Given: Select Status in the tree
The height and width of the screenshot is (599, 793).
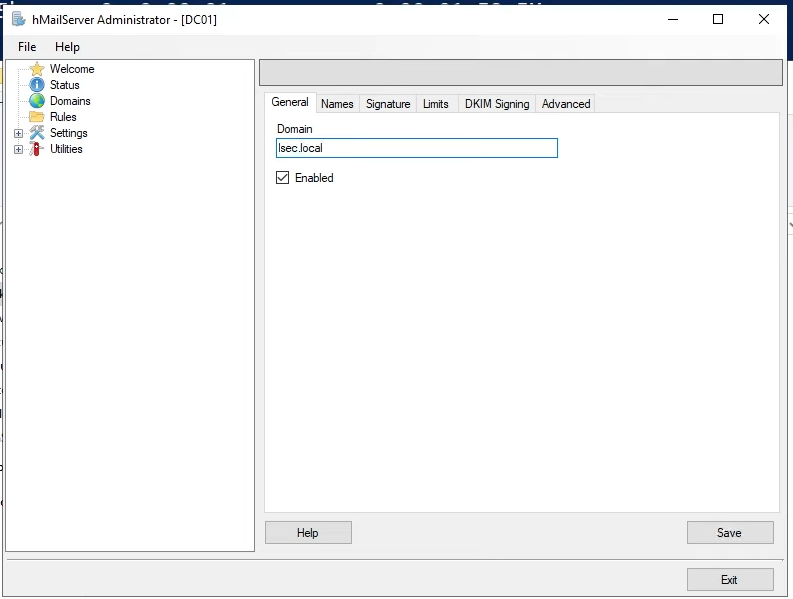Looking at the screenshot, I should click(65, 85).
